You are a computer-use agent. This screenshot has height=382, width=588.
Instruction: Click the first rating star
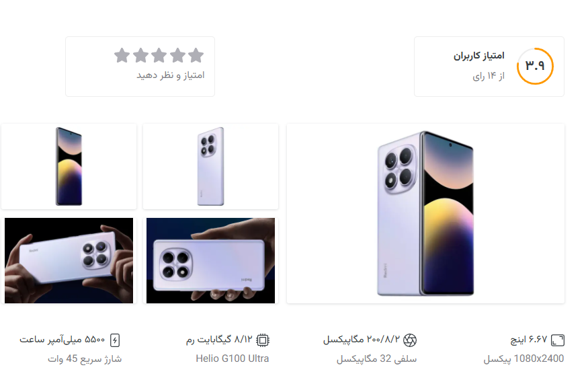(196, 56)
